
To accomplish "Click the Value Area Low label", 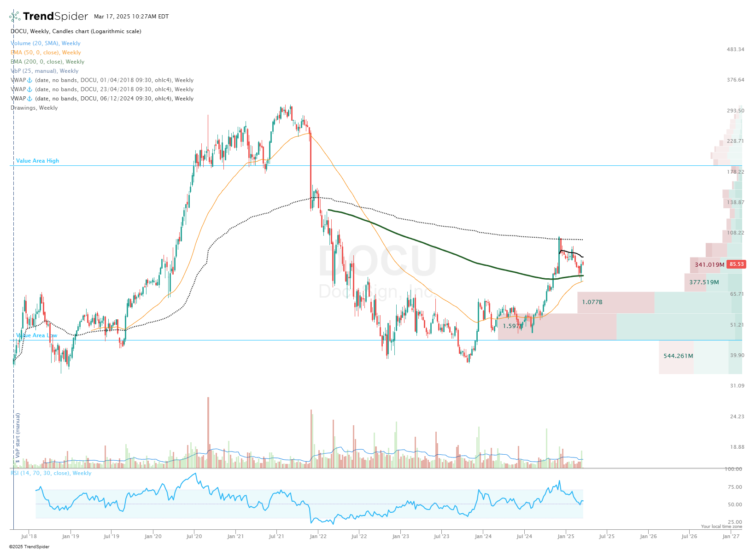I will coord(37,335).
